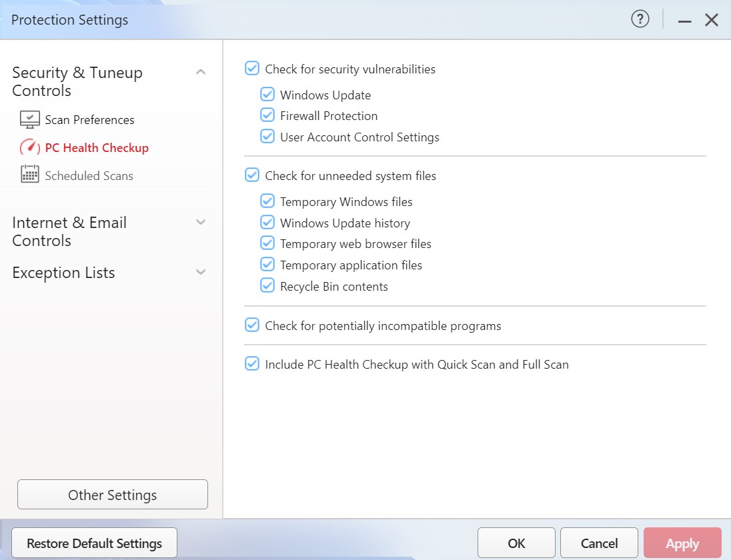Image resolution: width=731 pixels, height=560 pixels.
Task: Close the Protection Settings window
Action: pyautogui.click(x=712, y=20)
